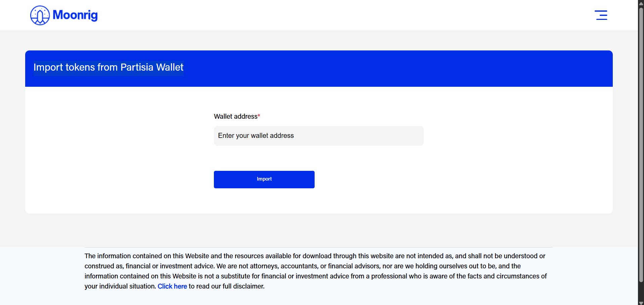Click an empty area of the blue banner
This screenshot has width=644, height=305.
(403, 69)
